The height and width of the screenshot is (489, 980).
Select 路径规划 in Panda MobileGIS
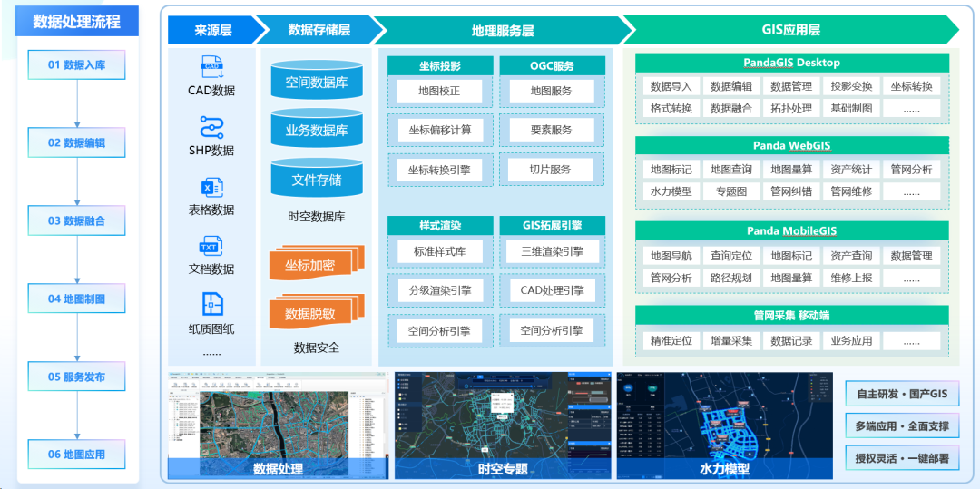(731, 278)
